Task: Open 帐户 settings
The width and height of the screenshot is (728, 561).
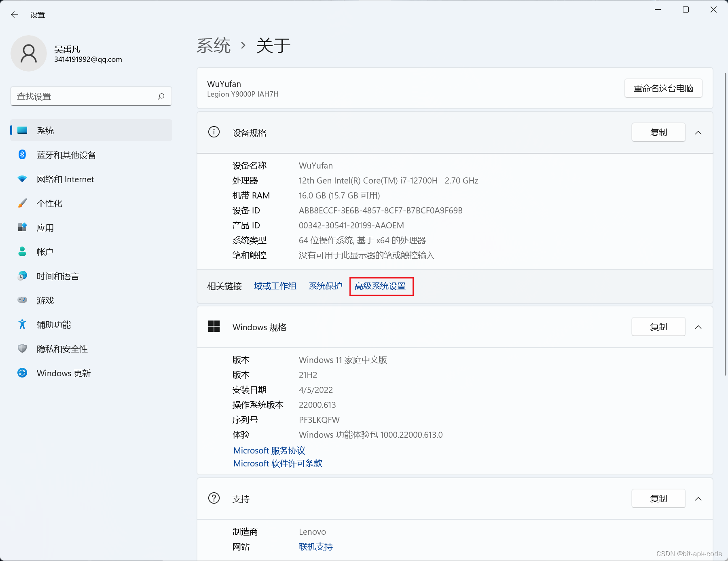Action: click(x=91, y=252)
